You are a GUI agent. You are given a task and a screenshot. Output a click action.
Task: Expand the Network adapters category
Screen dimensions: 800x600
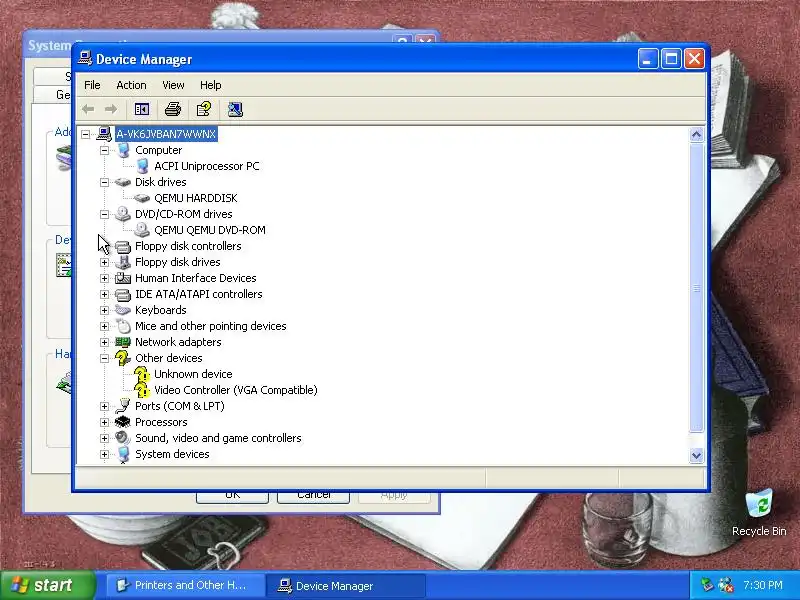tap(105, 342)
